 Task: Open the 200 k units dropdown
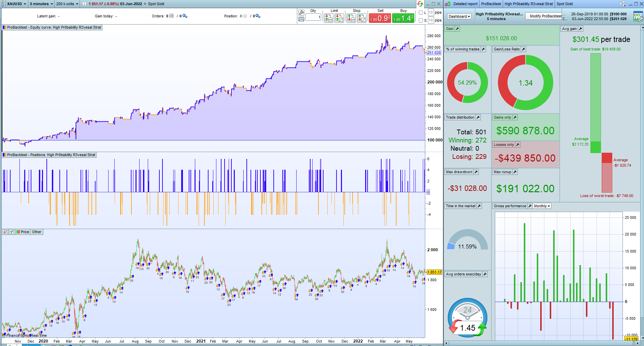(67, 4)
